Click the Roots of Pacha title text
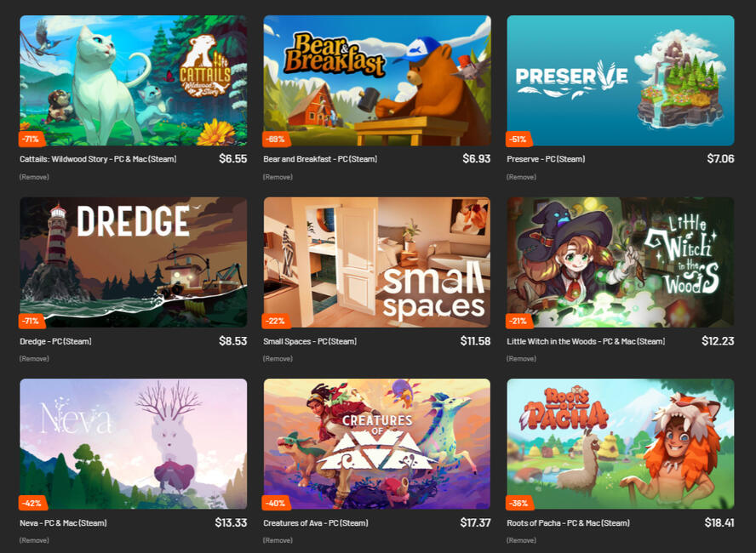Image resolution: width=756 pixels, height=553 pixels. 569,522
